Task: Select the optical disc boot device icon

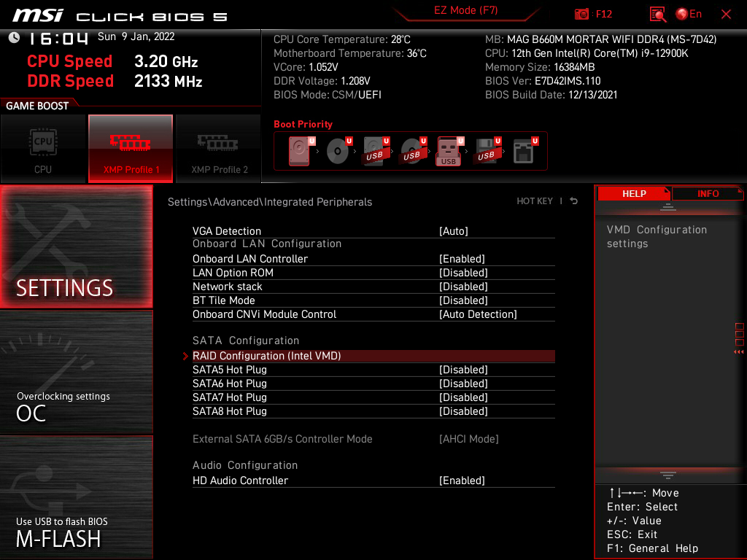Action: (338, 151)
